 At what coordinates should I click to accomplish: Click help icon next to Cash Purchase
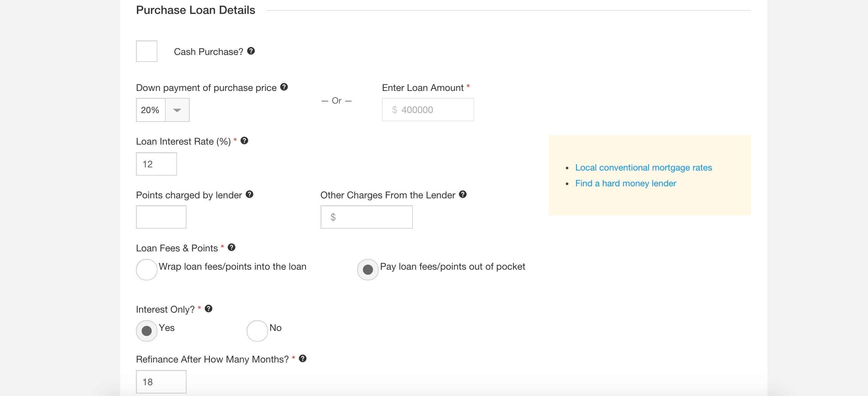[251, 51]
